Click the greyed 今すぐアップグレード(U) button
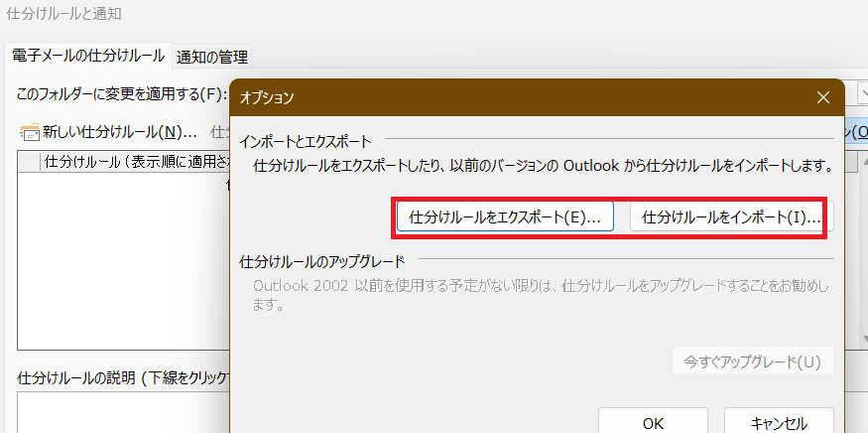 coord(752,361)
